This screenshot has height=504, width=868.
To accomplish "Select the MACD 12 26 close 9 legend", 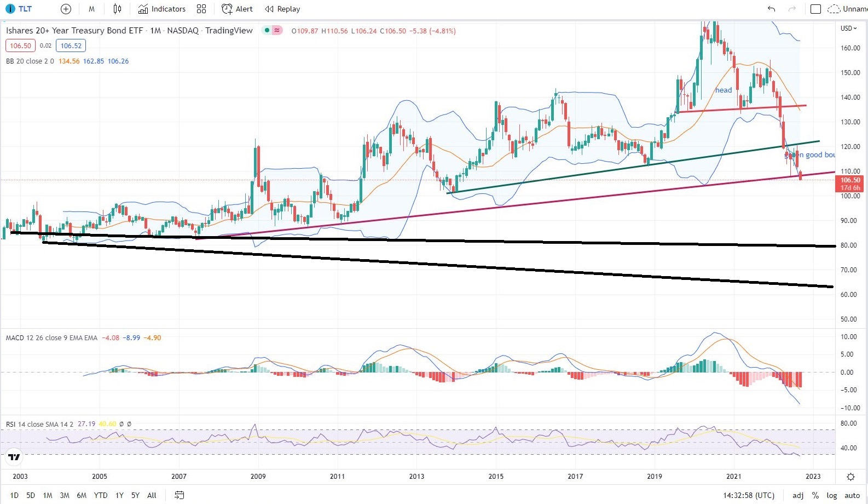I will [52, 338].
